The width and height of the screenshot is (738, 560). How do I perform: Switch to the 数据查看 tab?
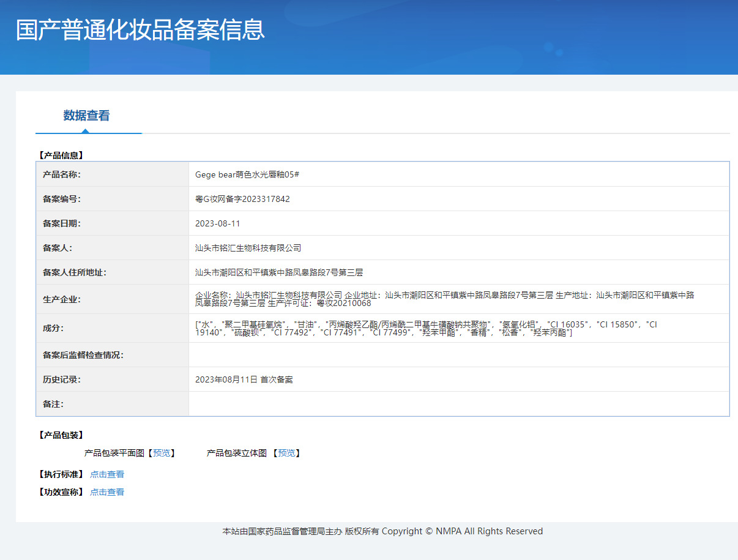86,116
